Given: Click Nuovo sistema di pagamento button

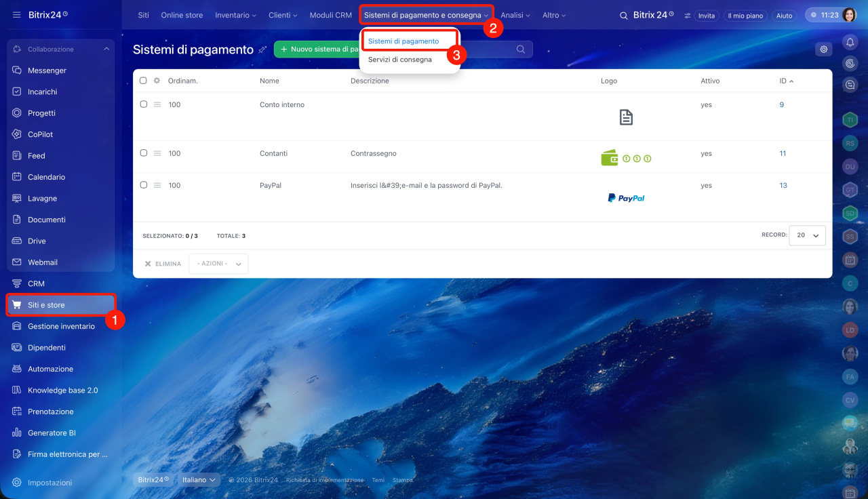Looking at the screenshot, I should coord(317,49).
